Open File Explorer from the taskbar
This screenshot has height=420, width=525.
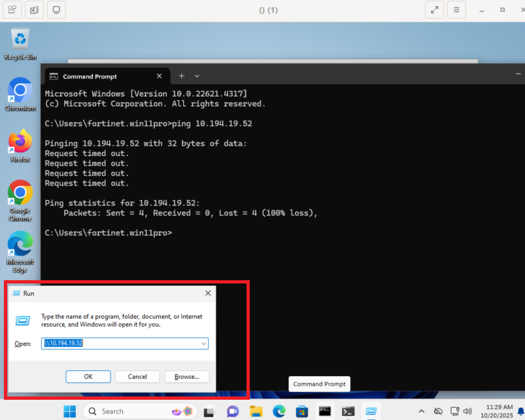click(x=256, y=412)
